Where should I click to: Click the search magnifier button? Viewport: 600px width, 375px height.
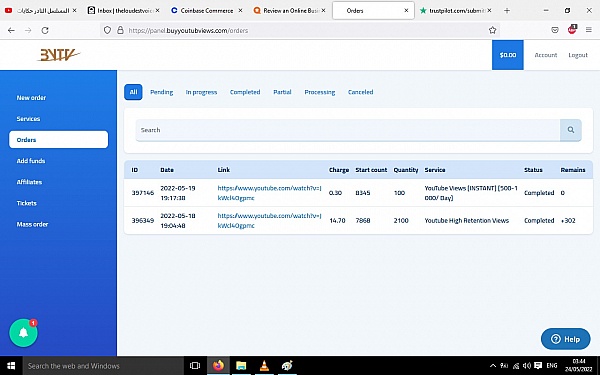pyautogui.click(x=571, y=130)
